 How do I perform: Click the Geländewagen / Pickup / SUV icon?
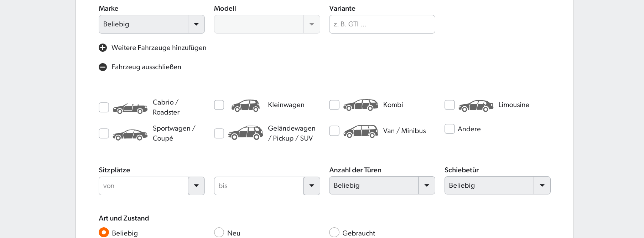click(x=245, y=133)
